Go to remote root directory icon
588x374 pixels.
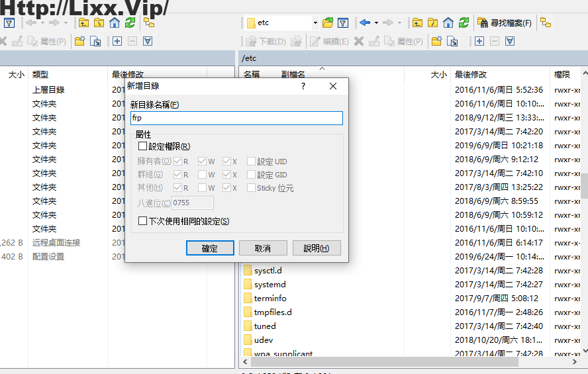click(433, 23)
